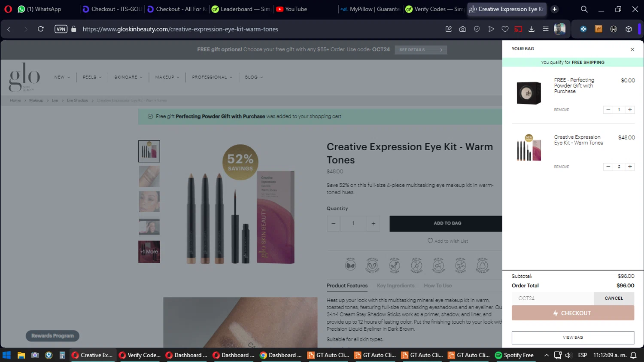Switch to the Verify Codes tab
644x362 pixels.
(434, 9)
